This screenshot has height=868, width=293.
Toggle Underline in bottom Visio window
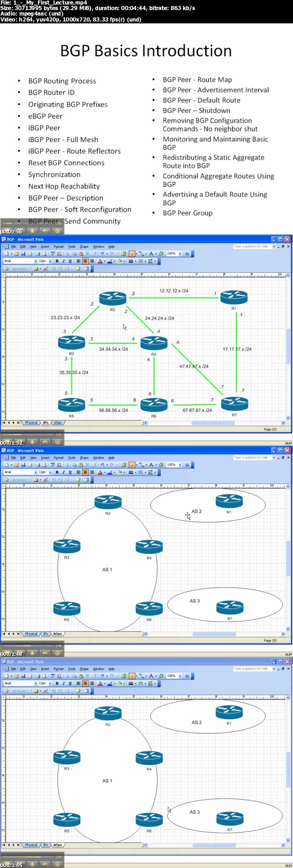(x=70, y=683)
